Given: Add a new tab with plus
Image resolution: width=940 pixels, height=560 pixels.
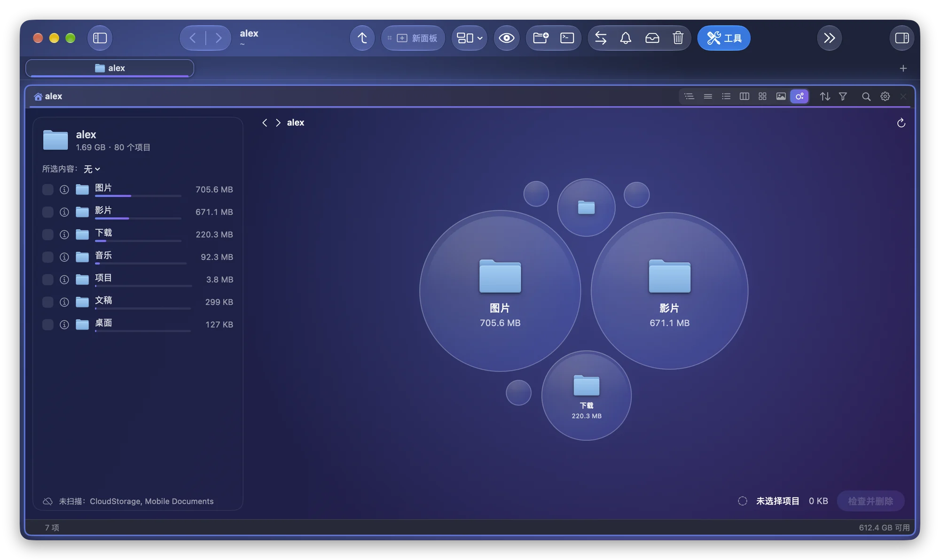Looking at the screenshot, I should click(x=903, y=69).
